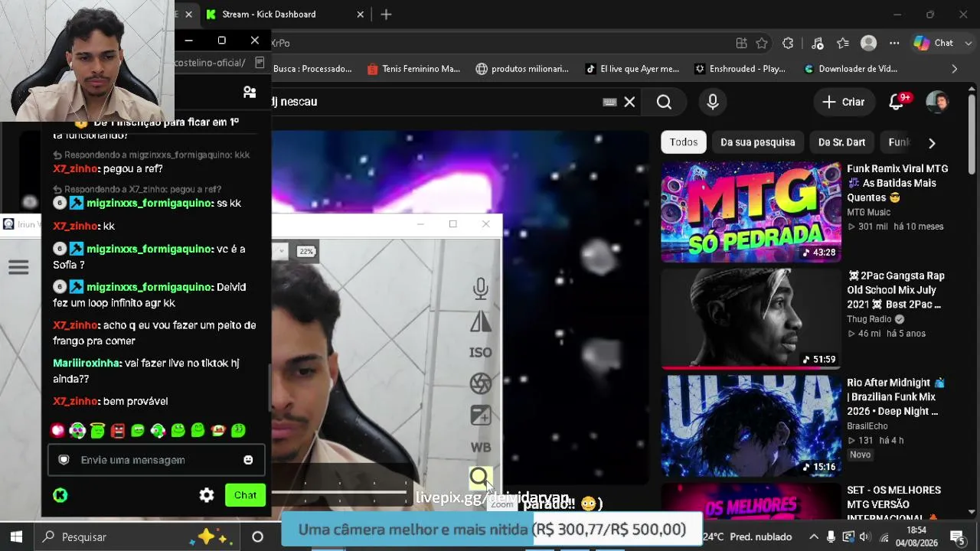Open browser 'Settings and more' menu

(x=894, y=43)
